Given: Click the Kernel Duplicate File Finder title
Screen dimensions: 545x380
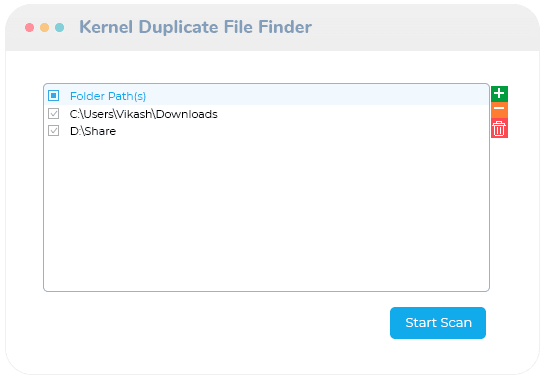Looking at the screenshot, I should point(195,27).
